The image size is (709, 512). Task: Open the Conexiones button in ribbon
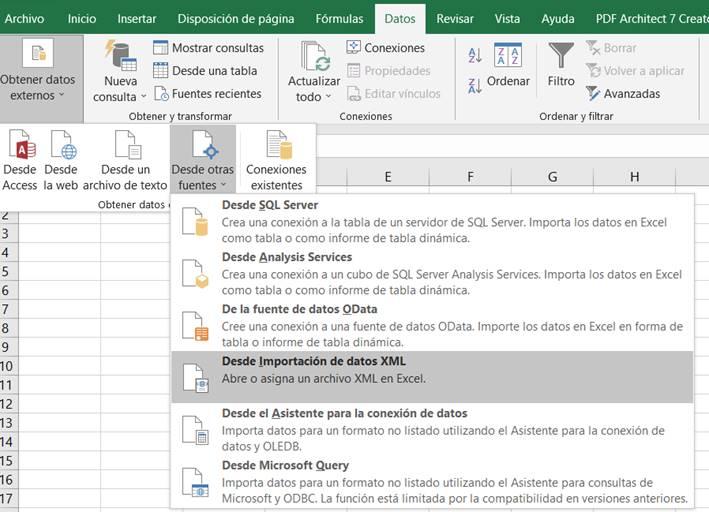[x=385, y=47]
